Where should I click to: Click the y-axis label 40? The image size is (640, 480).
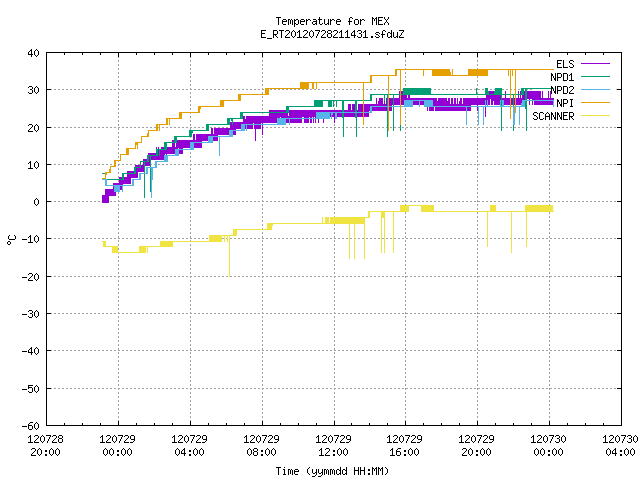click(x=33, y=53)
